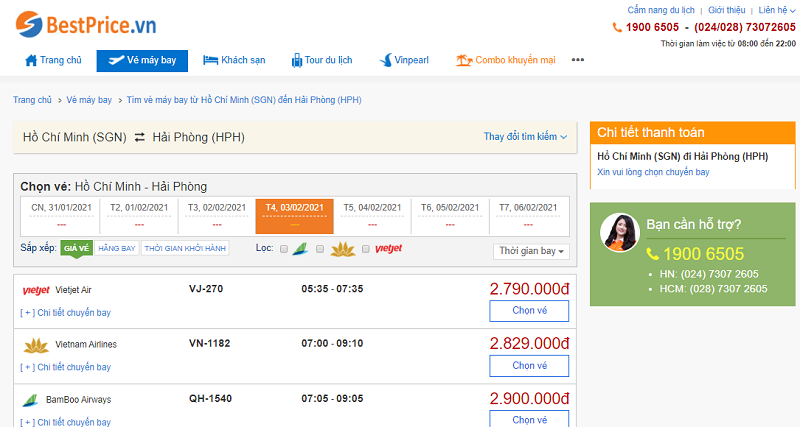Click the Trang chủ breadcrumb link
800x427 pixels.
(x=32, y=100)
